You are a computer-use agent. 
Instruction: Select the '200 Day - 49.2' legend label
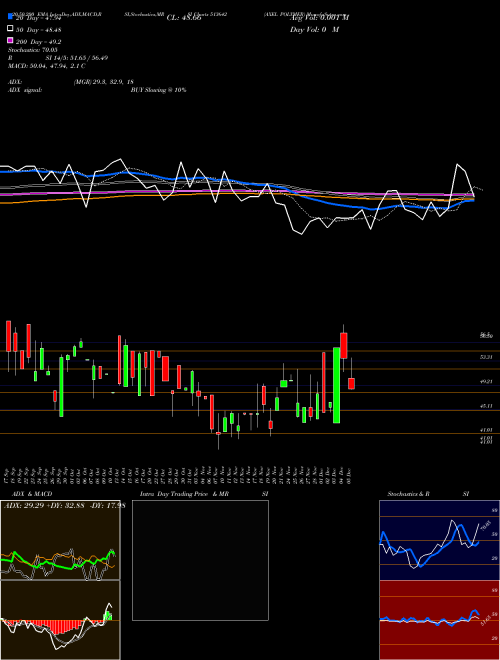(x=39, y=42)
